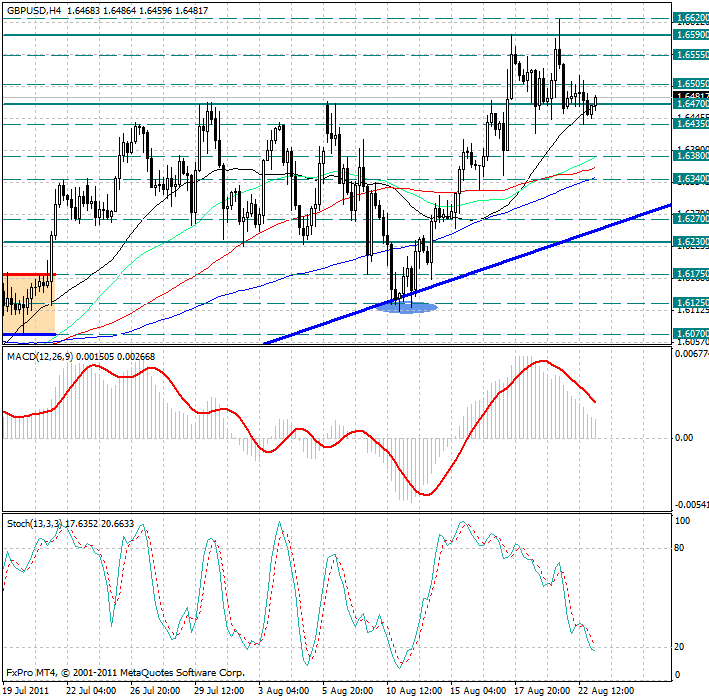Select the 1.6070 price level label
This screenshot has height=698, width=709.
point(691,333)
